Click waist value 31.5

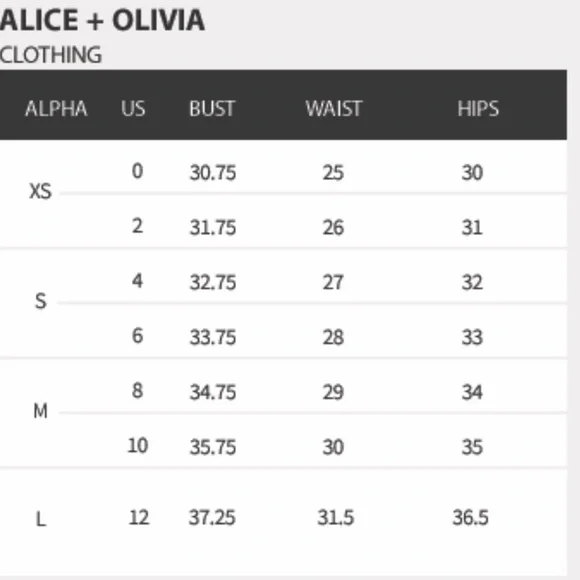click(335, 517)
